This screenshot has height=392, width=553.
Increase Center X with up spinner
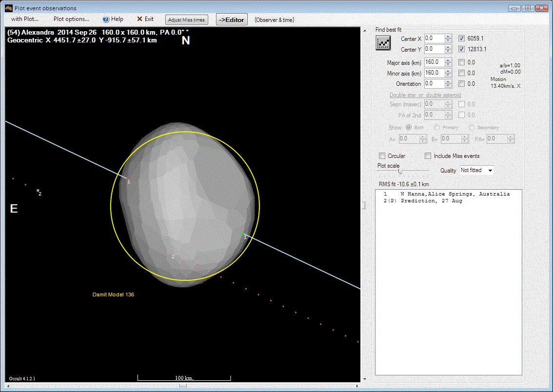pyautogui.click(x=448, y=36)
